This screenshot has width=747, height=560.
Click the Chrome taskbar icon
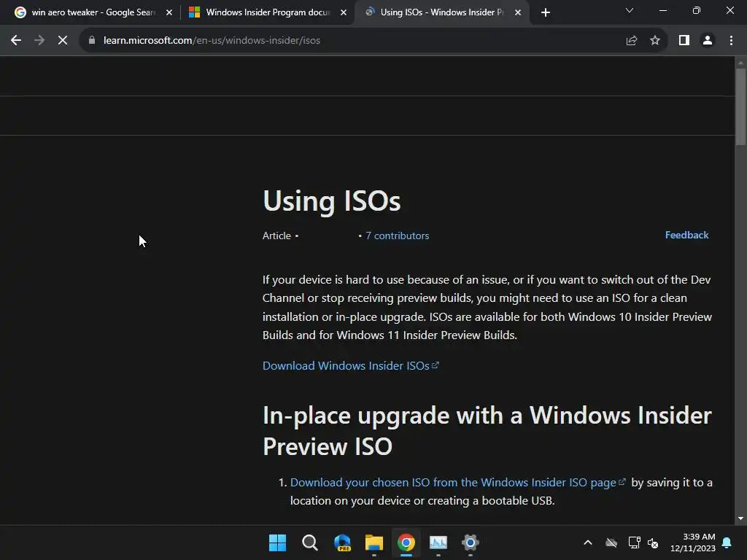point(406,542)
